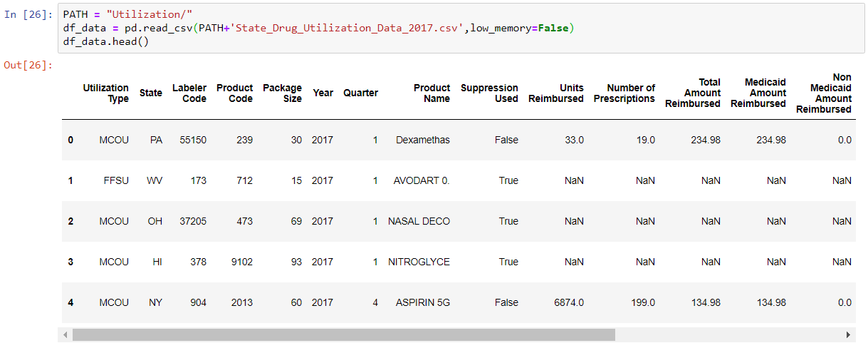This screenshot has width=868, height=343.
Task: Click the Number of Prescriptions header
Action: [624, 93]
